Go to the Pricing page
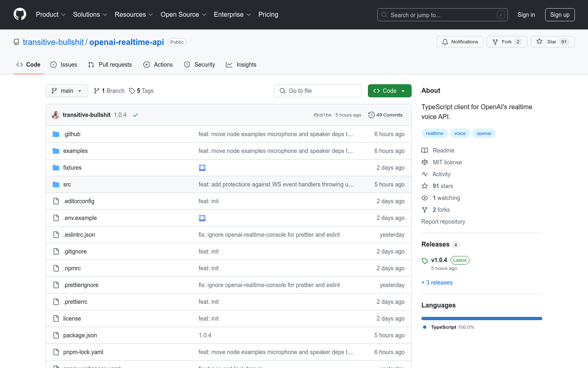Screen dimensions: 588x368 pos(268,14)
